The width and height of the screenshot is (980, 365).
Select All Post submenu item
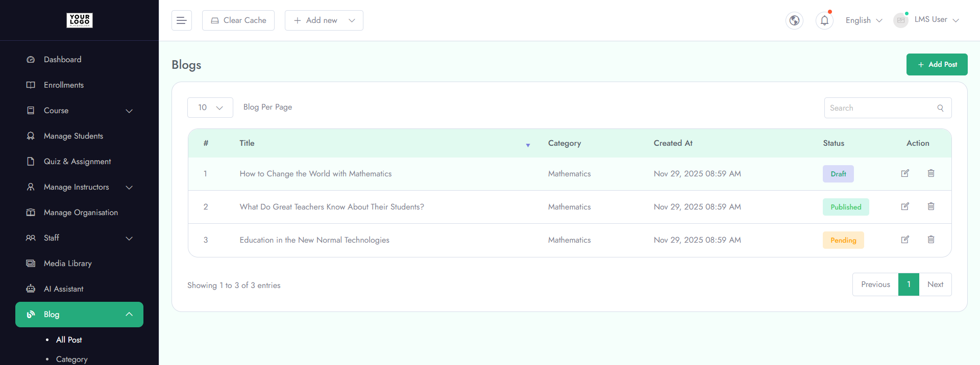[69, 340]
